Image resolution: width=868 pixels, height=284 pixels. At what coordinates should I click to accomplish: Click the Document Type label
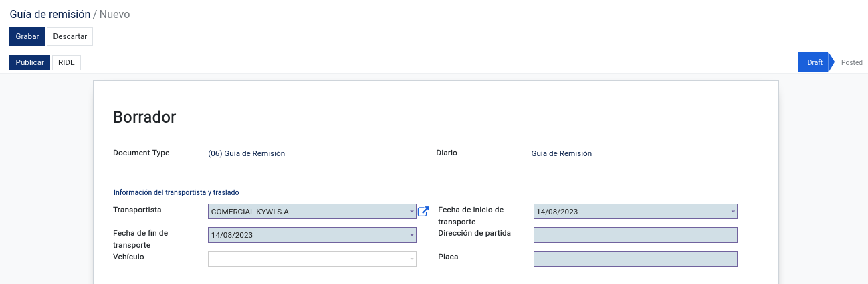141,153
